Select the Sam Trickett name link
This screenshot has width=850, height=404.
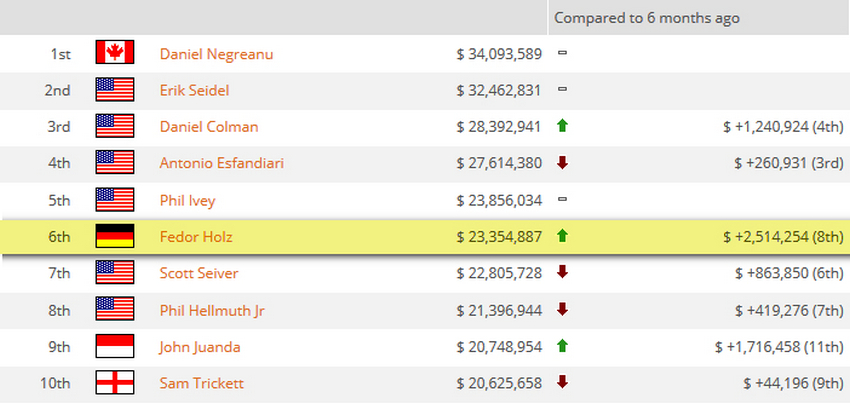pyautogui.click(x=201, y=383)
